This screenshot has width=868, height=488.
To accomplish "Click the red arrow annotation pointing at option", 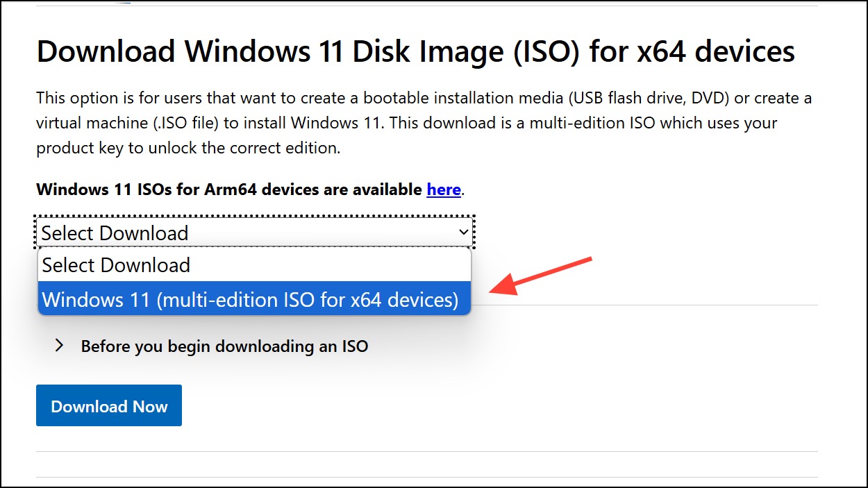I will [541, 276].
